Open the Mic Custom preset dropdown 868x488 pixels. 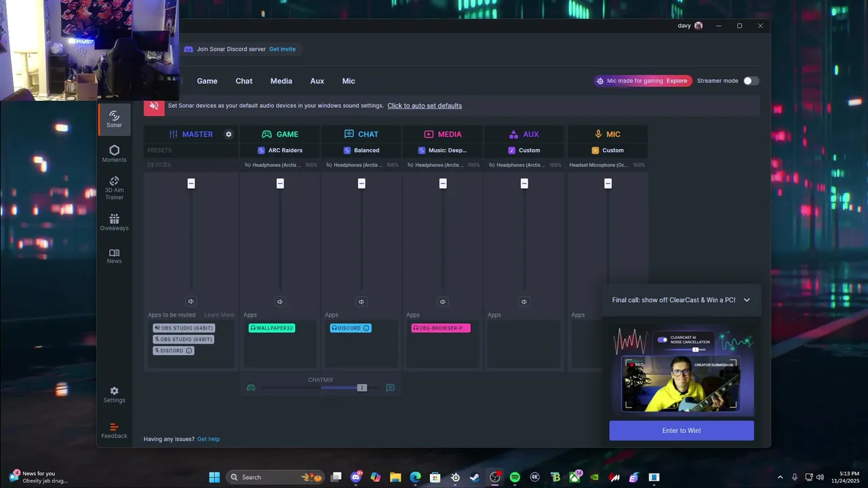(608, 150)
